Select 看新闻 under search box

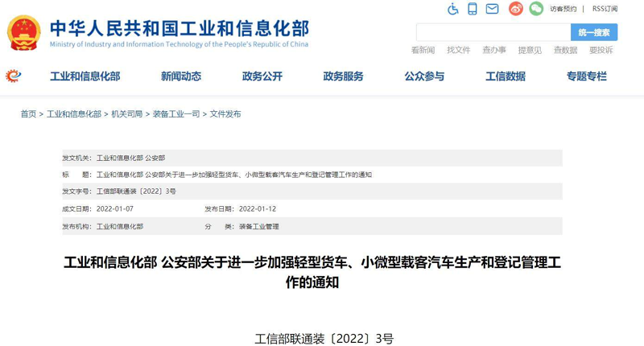point(423,50)
